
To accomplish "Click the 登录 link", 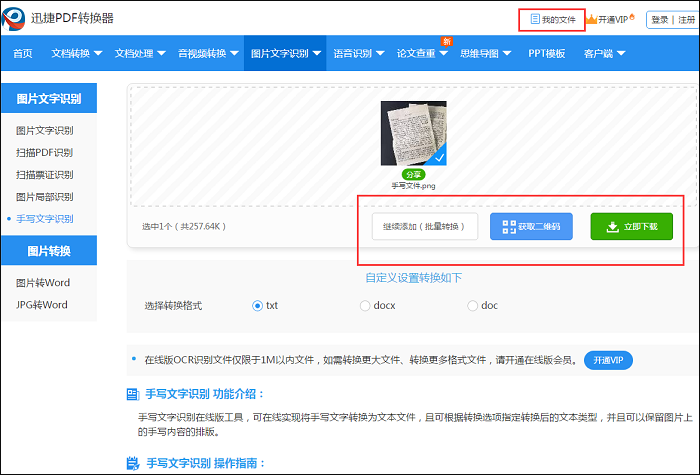I will pyautogui.click(x=659, y=20).
